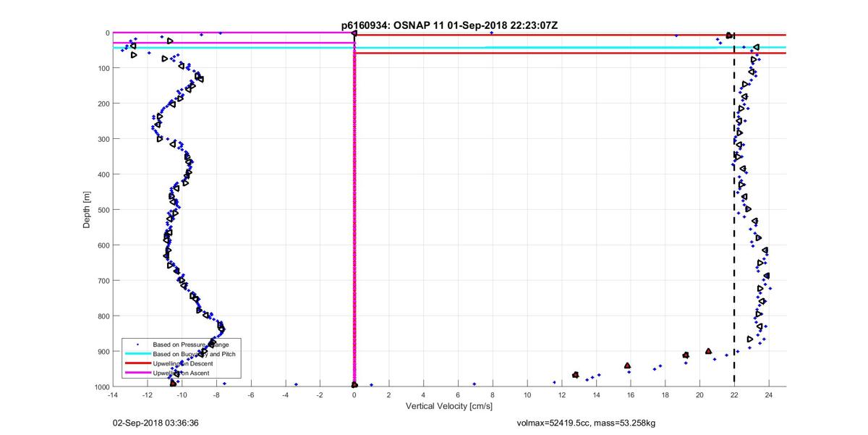Click x-axis tick label '10'
This screenshot has width=868, height=435.
[527, 395]
